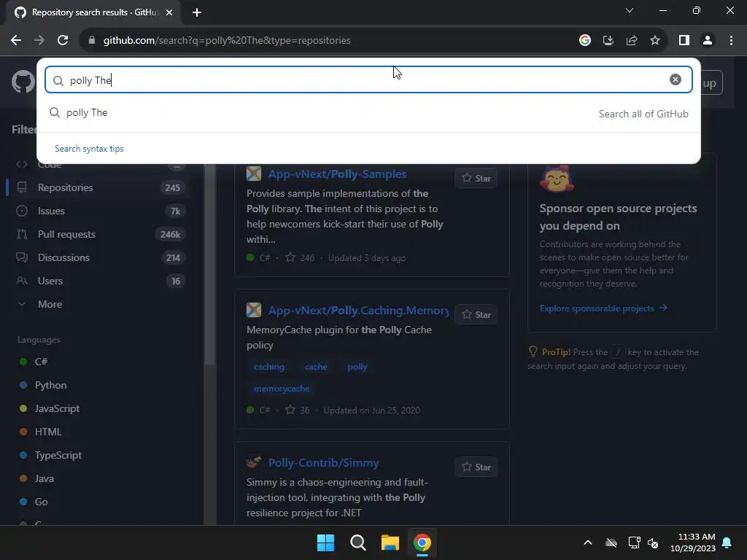Open File Explorer from taskbar

point(390,542)
